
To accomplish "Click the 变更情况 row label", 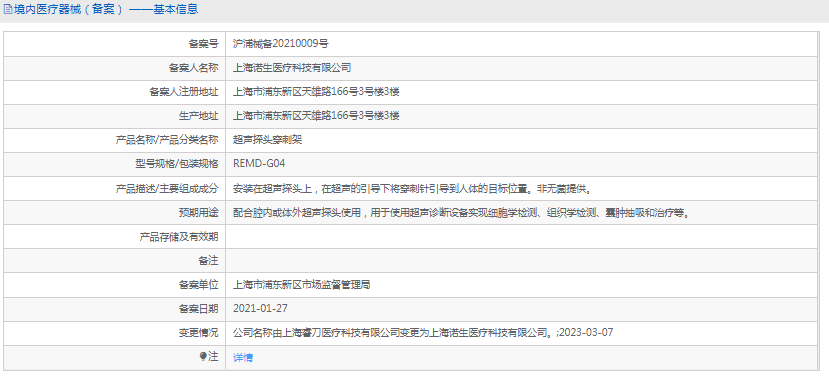I will click(x=198, y=333).
